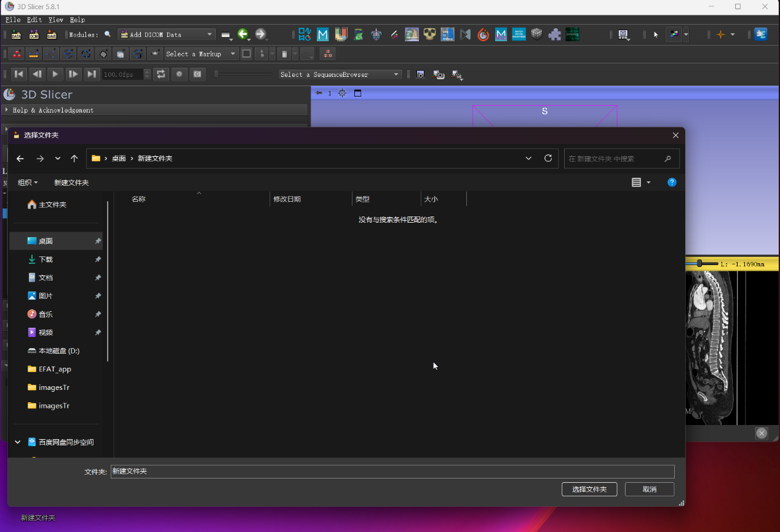Open the 组织 menu in dialog

click(28, 183)
